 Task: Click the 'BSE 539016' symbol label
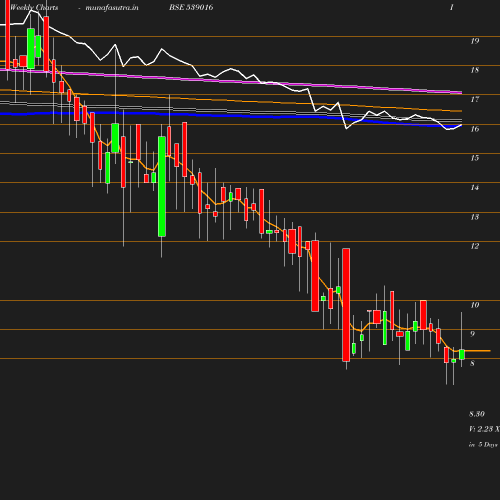(x=191, y=7)
